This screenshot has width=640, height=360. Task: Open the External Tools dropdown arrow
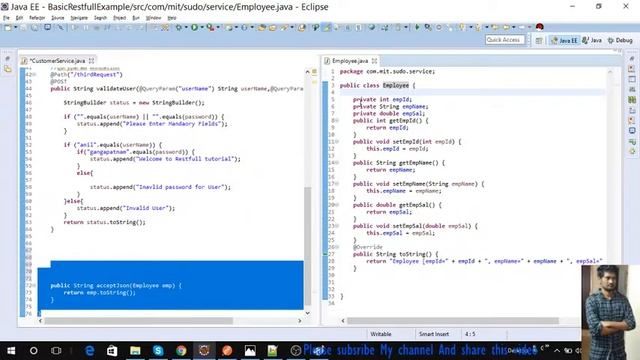coord(218,27)
